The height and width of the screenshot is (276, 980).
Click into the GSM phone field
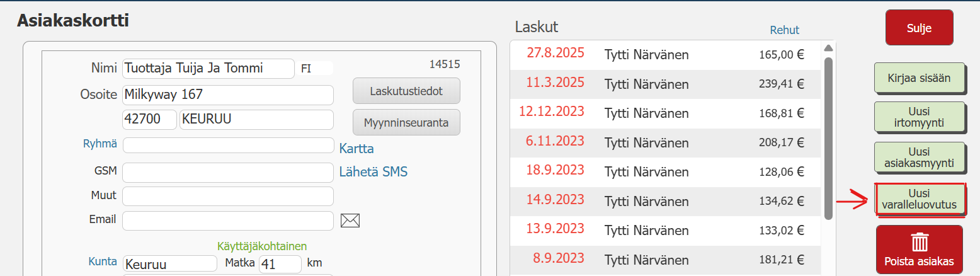point(227,172)
